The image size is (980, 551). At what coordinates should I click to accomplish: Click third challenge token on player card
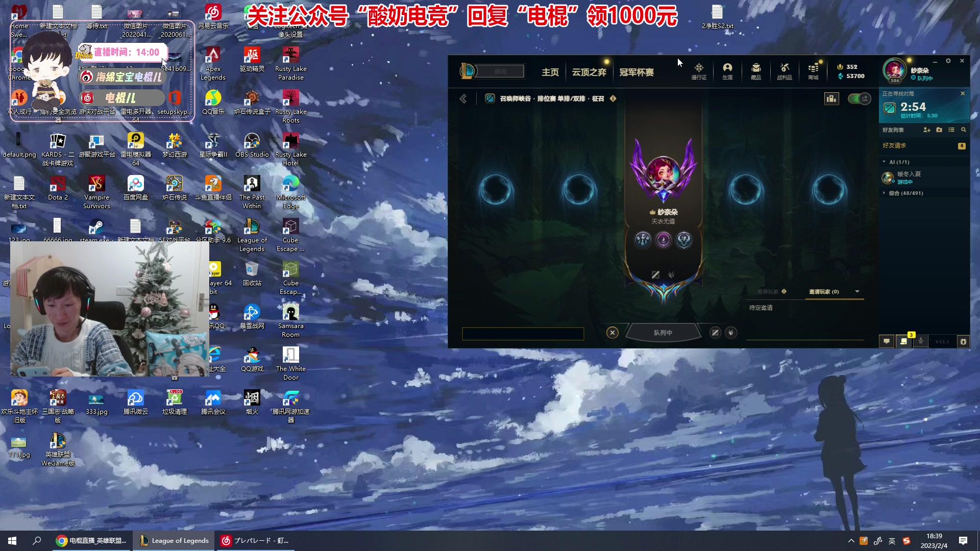pyautogui.click(x=683, y=239)
